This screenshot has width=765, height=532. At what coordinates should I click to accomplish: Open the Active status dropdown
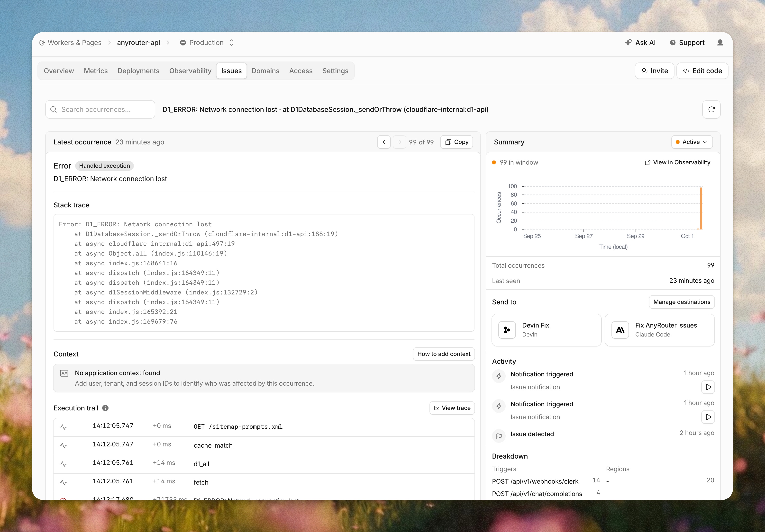coord(692,142)
